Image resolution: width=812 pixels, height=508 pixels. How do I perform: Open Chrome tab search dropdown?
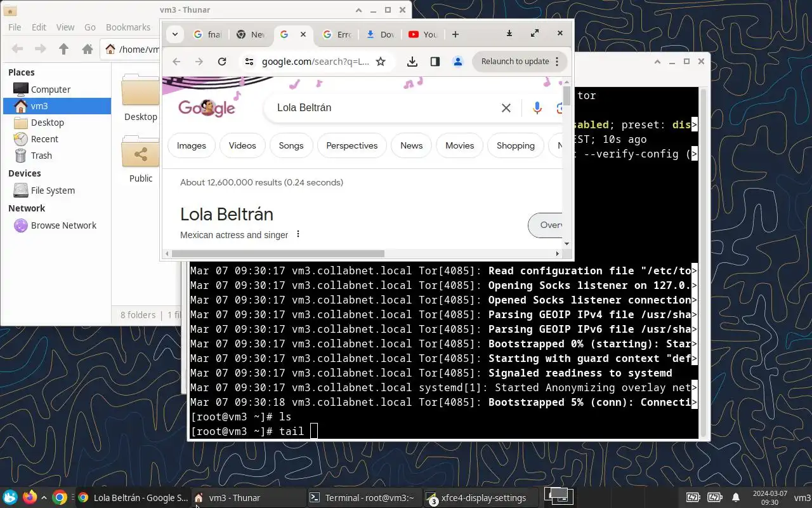pos(175,34)
